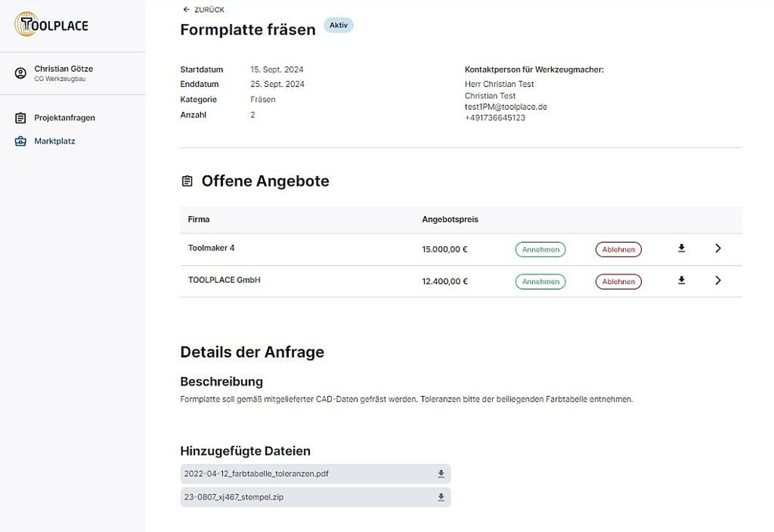The height and width of the screenshot is (532, 774).
Task: Download the 23-0807_xj467_stempel.zip file
Action: [x=441, y=497]
